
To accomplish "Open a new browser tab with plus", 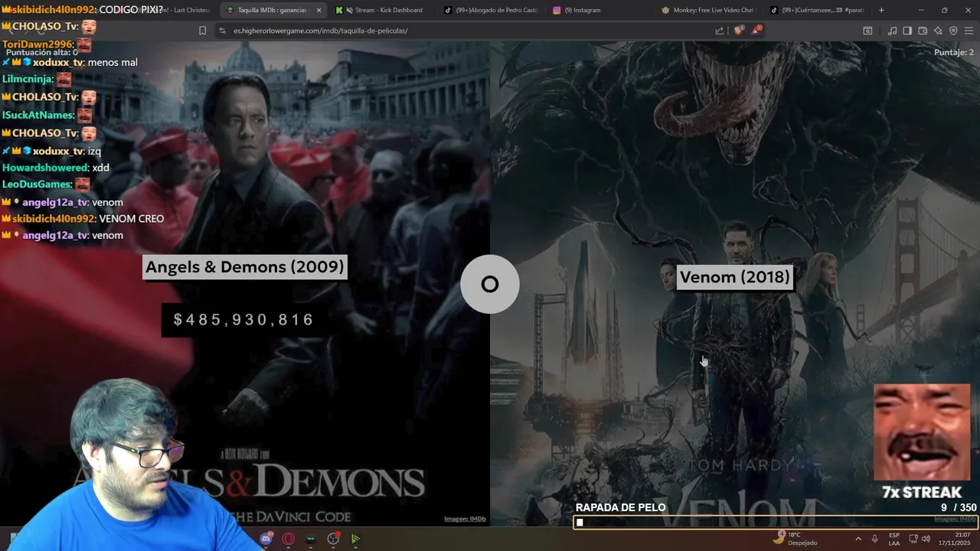I will click(x=881, y=10).
